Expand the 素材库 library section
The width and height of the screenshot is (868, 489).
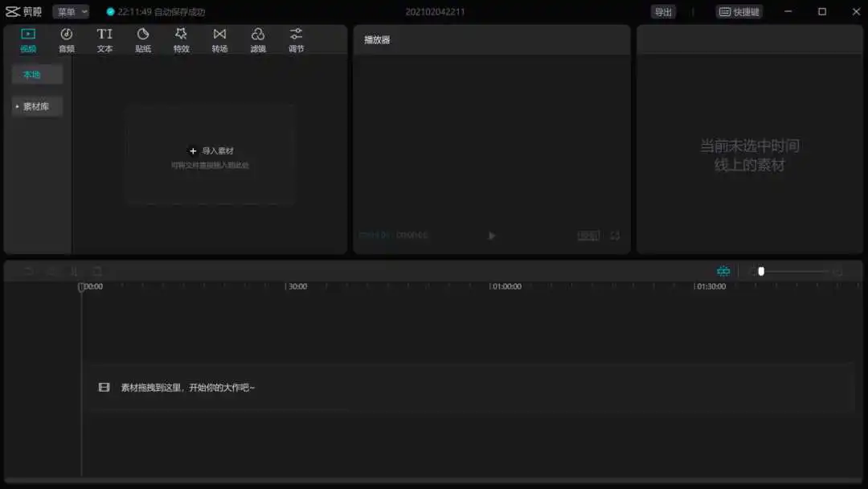coord(36,106)
